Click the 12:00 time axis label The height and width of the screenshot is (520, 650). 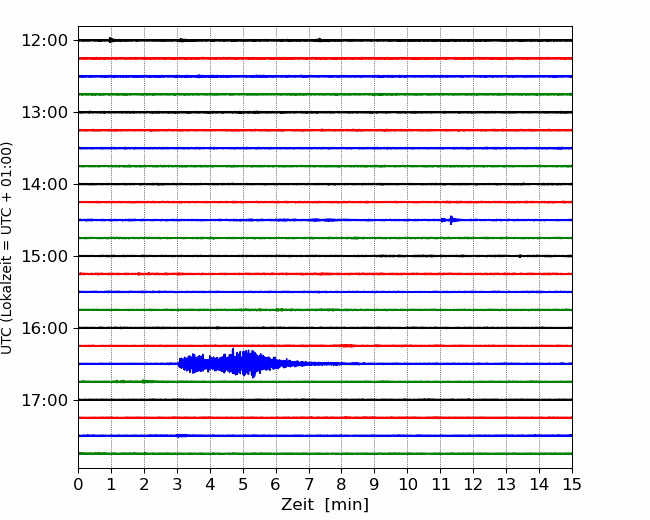point(45,41)
